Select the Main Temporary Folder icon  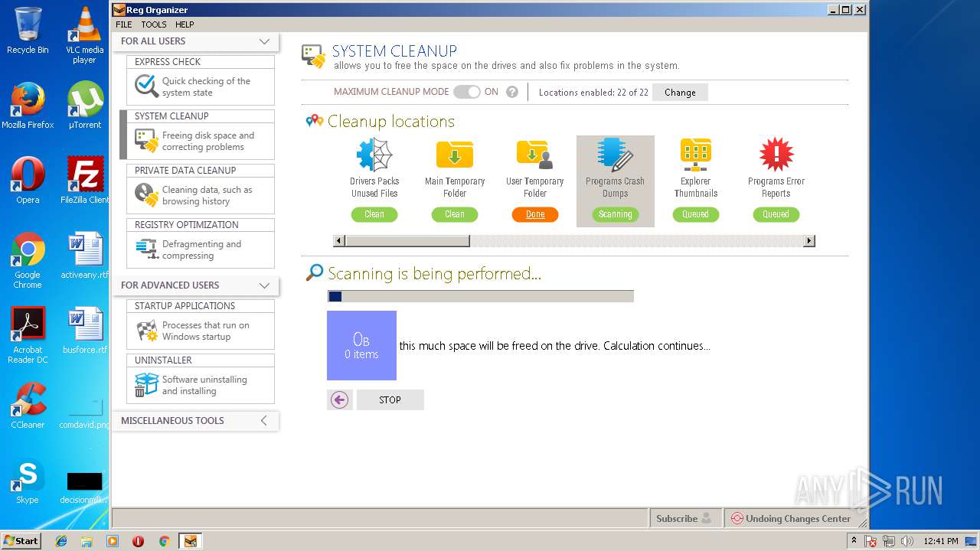pyautogui.click(x=455, y=155)
